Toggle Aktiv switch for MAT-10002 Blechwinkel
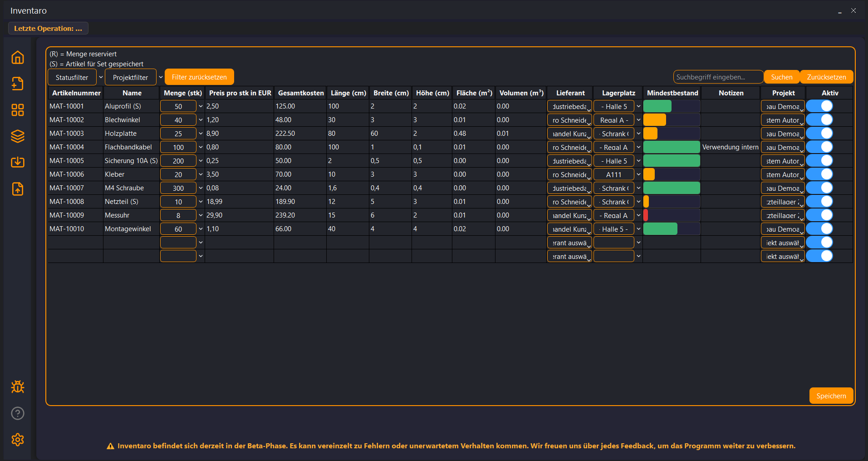Image resolution: width=868 pixels, height=461 pixels. (x=819, y=120)
